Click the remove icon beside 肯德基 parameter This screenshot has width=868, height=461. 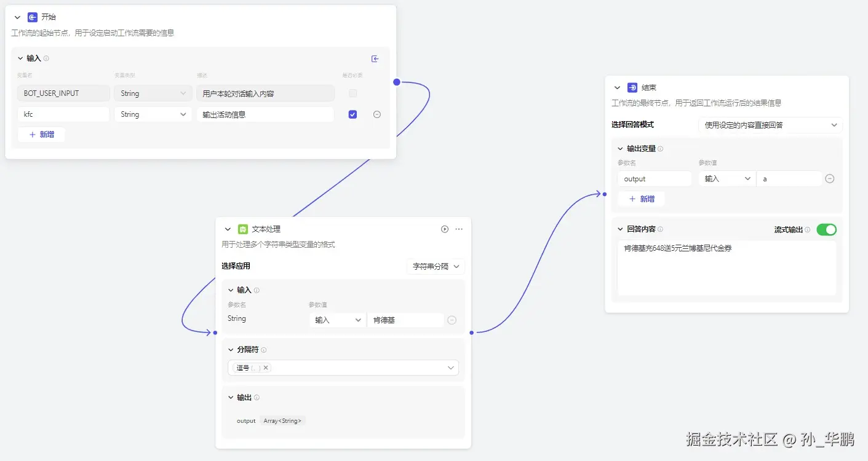coord(452,319)
